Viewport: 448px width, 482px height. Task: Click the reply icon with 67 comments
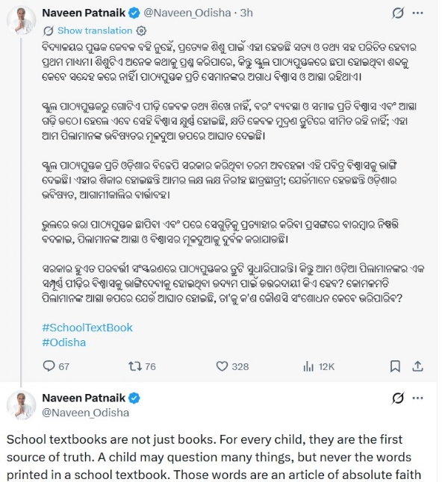click(49, 366)
